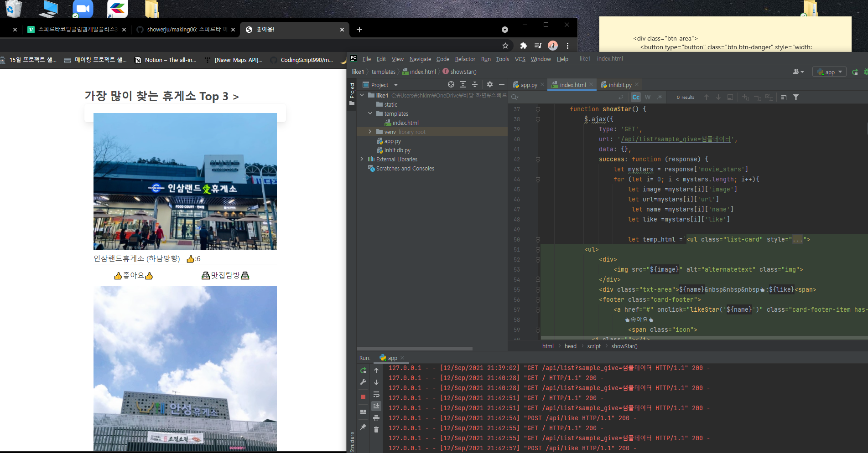Screen dimensions: 868x453
Task: Run the app with green rerun toolbar icon
Action: tap(855, 72)
